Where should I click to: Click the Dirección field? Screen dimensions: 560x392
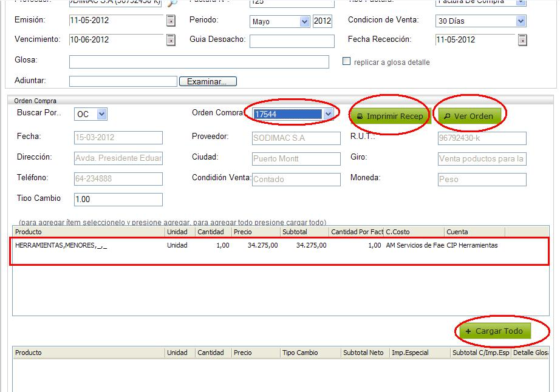click(118, 158)
